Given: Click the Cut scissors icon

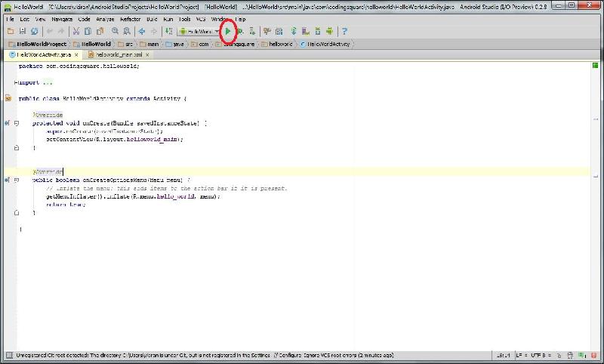Looking at the screenshot, I should pyautogui.click(x=76, y=31).
